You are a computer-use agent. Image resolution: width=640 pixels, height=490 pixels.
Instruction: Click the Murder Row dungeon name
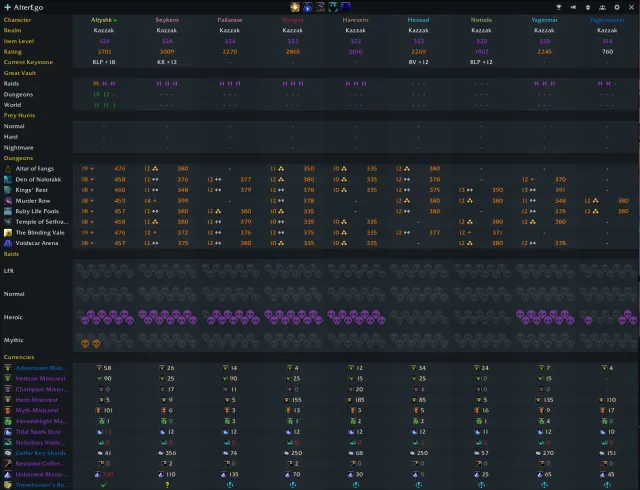(x=33, y=200)
